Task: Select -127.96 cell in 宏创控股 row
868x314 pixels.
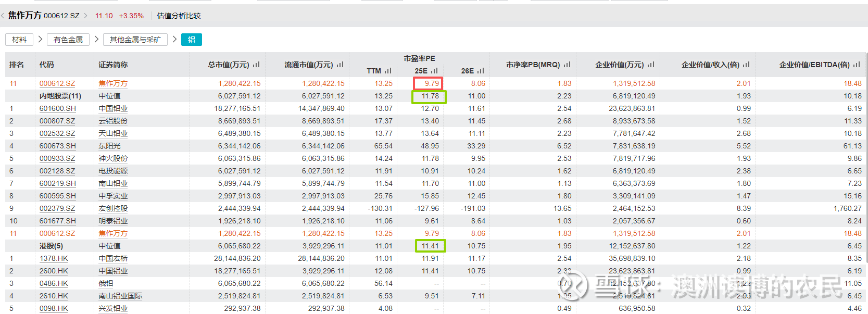Action: [426, 208]
